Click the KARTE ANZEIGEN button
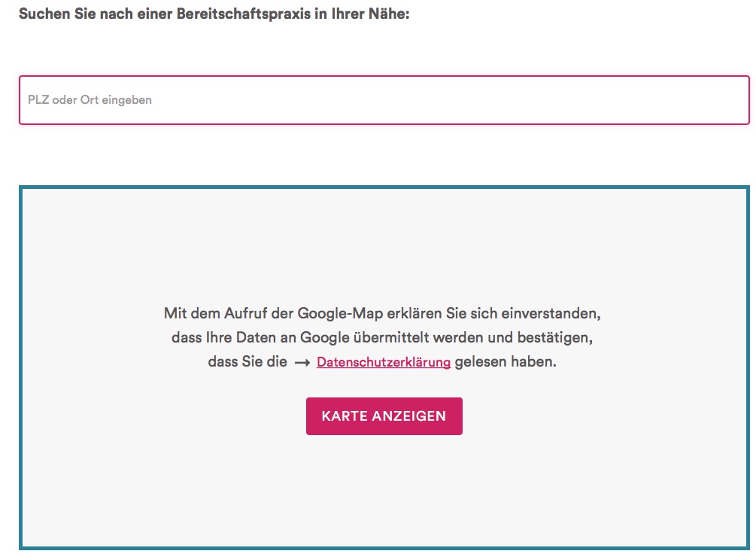756x557 pixels. tap(384, 416)
